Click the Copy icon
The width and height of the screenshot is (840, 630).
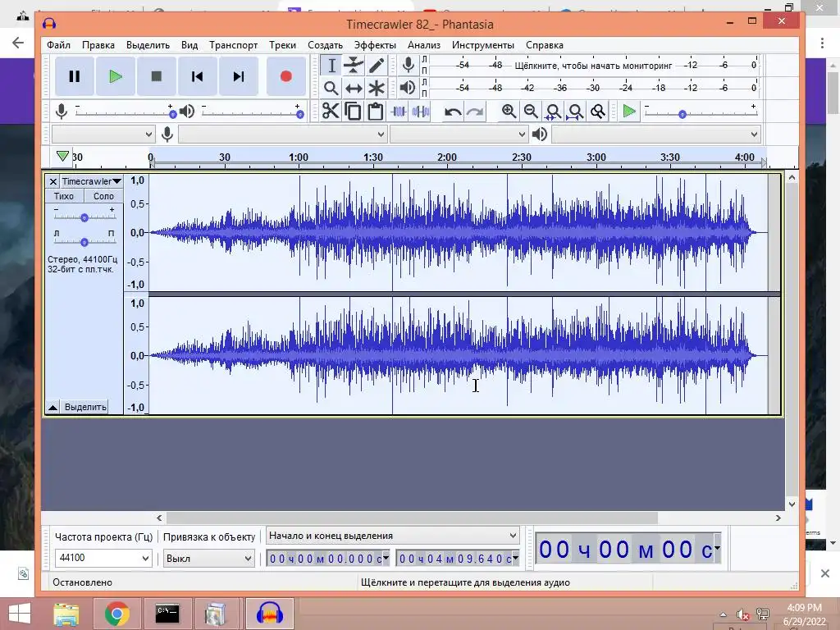353,112
